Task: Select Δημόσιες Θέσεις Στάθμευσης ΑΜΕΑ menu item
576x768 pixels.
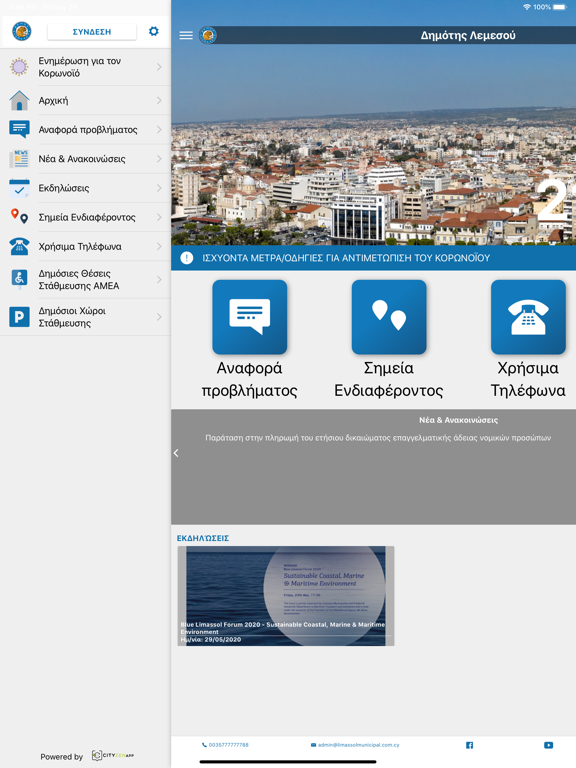Action: (85, 279)
